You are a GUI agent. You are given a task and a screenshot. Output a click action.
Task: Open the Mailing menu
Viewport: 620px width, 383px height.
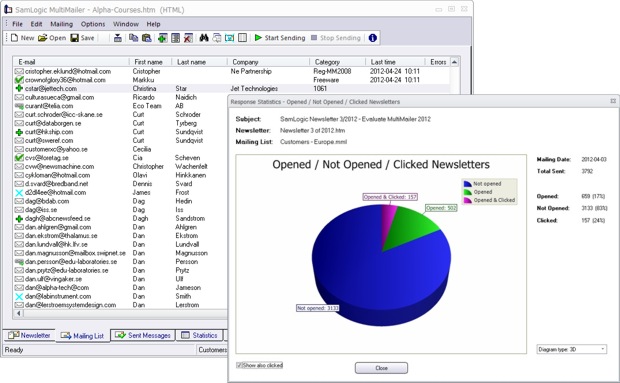pyautogui.click(x=61, y=24)
